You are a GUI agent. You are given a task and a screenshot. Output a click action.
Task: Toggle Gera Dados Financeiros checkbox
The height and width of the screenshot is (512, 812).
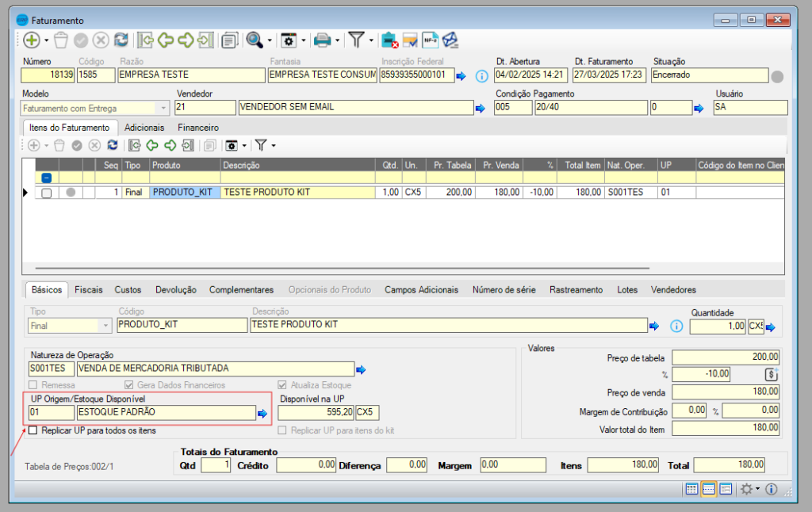tap(129, 384)
